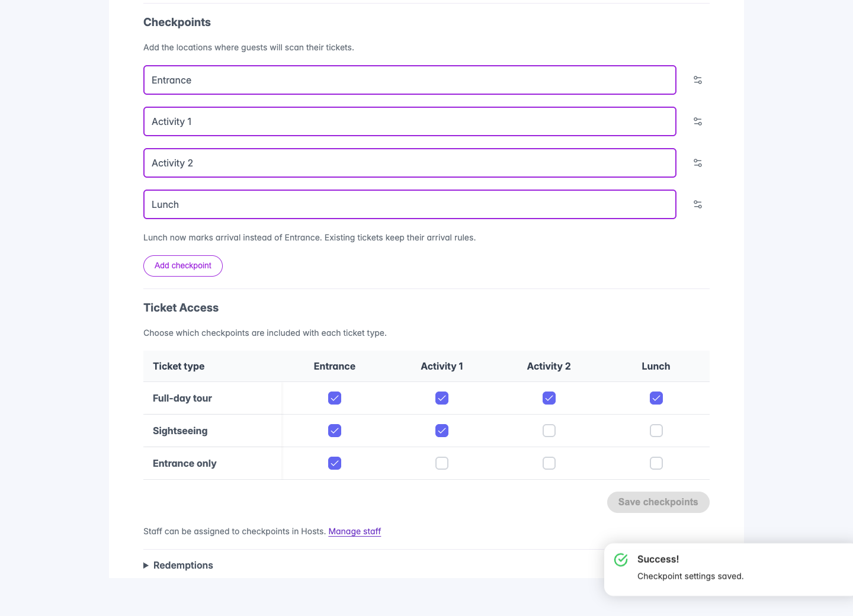Viewport: 853px width, 616px height.
Task: Click the Add checkpoint button
Action: (x=183, y=266)
